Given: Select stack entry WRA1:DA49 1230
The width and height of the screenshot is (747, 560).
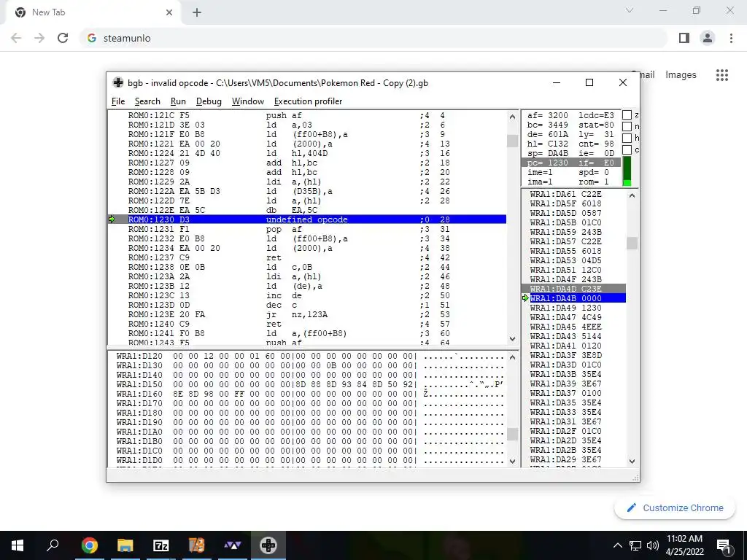Looking at the screenshot, I should point(573,308).
